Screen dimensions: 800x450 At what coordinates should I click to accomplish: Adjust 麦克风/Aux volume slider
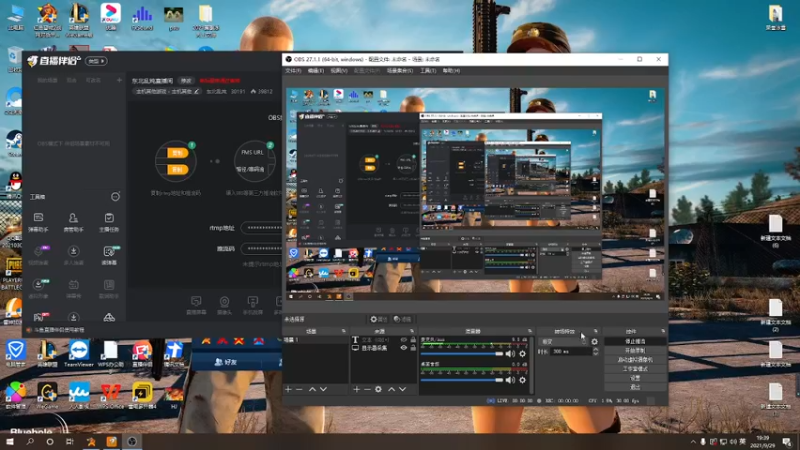click(x=462, y=354)
